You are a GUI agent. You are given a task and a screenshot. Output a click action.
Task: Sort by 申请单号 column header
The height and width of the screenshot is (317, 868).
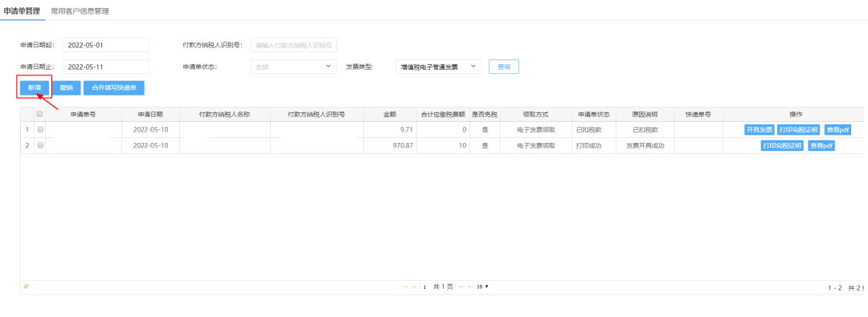click(x=84, y=114)
